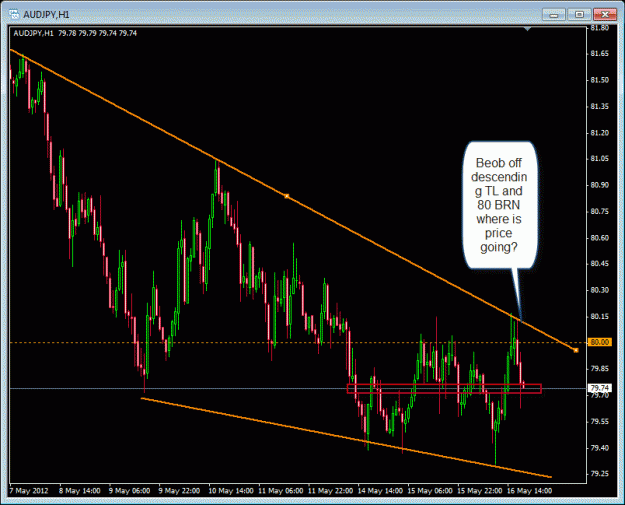
Task: Click the 80.45 price scale label
Action: (599, 263)
